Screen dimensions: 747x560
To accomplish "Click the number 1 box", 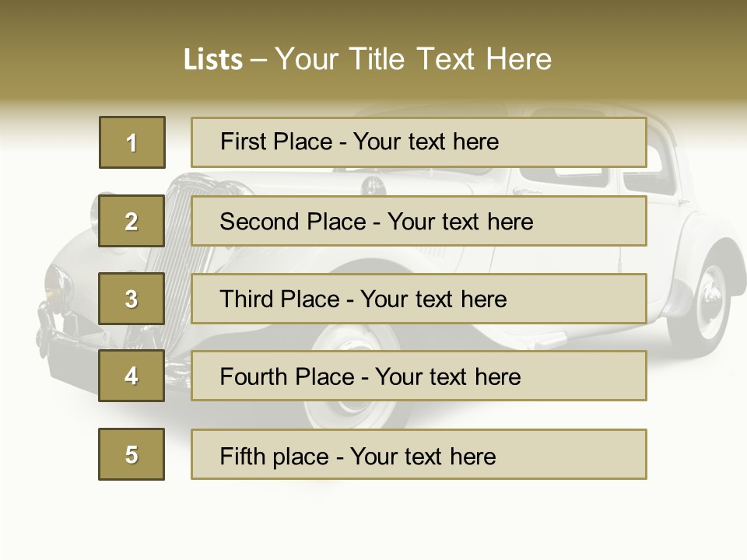I will click(x=132, y=142).
